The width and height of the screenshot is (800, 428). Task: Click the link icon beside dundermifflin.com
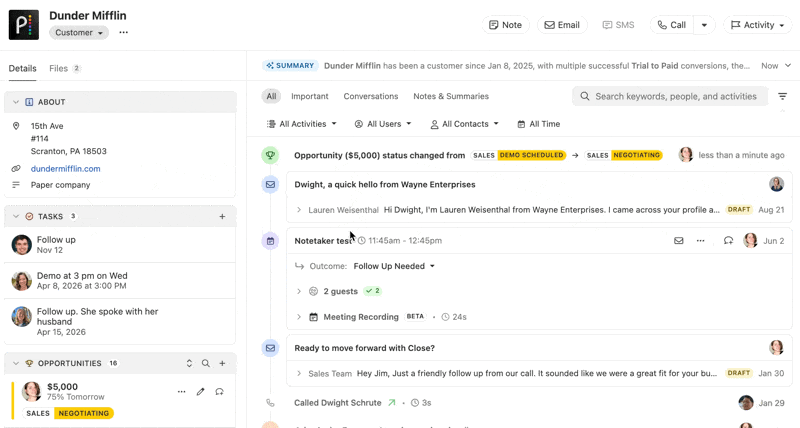point(16,169)
